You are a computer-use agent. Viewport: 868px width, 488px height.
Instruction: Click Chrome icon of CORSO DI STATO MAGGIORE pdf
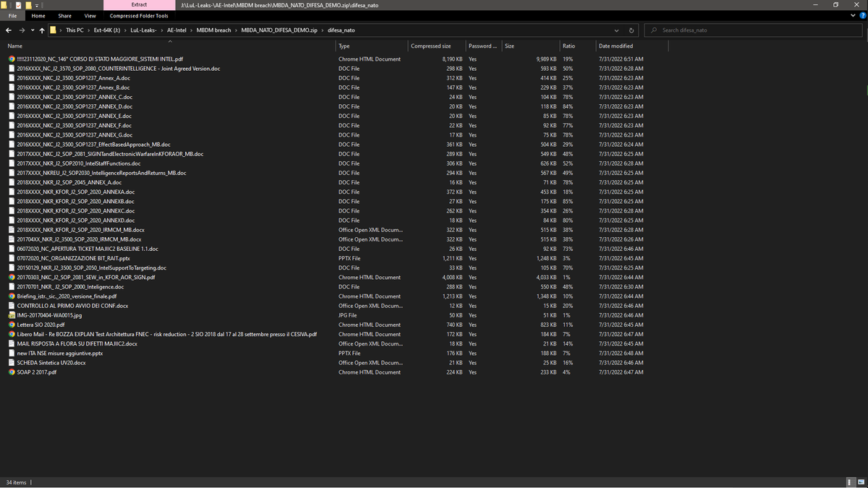12,59
